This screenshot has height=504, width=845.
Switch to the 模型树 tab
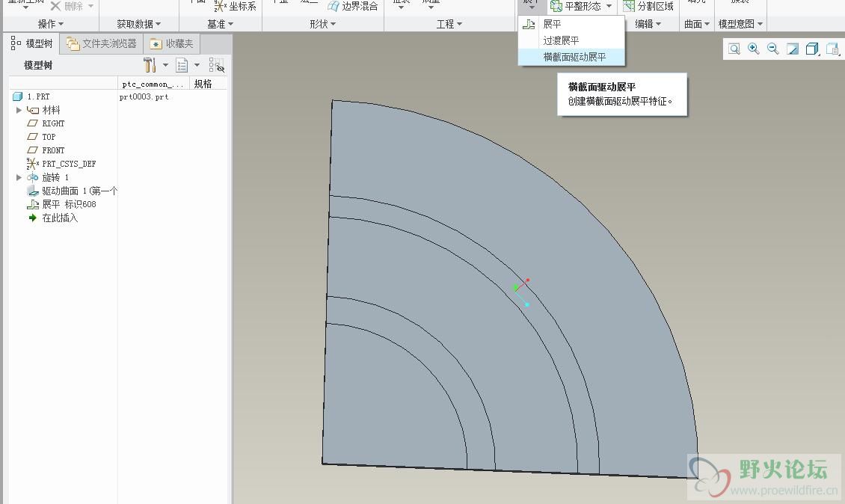tap(31, 43)
